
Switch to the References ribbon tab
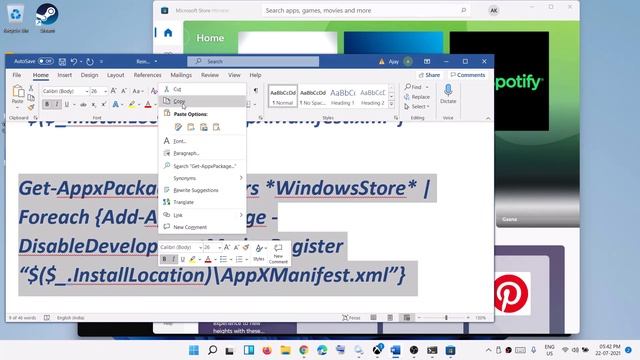coord(147,75)
